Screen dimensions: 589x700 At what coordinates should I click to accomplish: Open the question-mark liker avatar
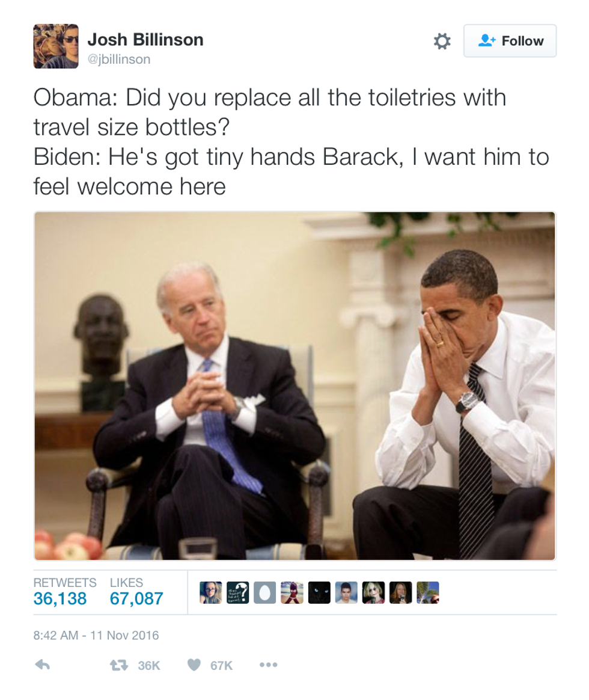[x=238, y=592]
